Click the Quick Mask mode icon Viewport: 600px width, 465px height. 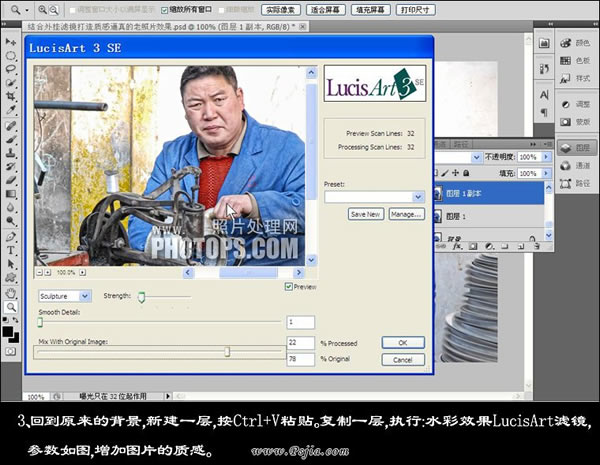point(10,351)
